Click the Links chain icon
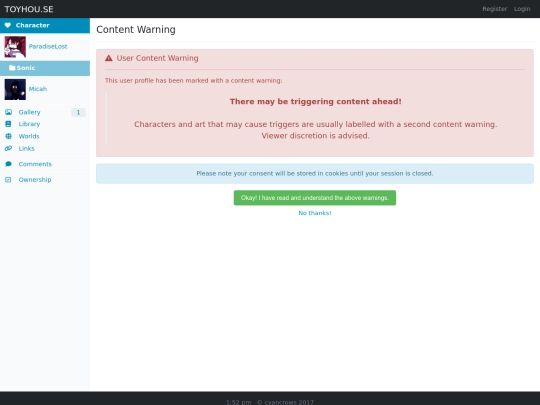Viewport: 540px width, 405px height. coord(8,148)
